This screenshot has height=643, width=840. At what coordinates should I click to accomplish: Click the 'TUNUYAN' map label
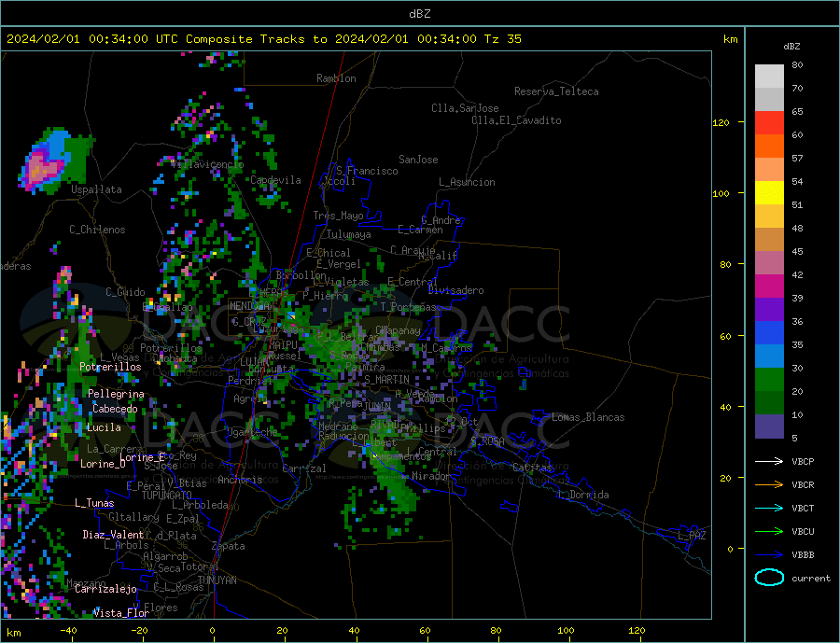click(217, 580)
